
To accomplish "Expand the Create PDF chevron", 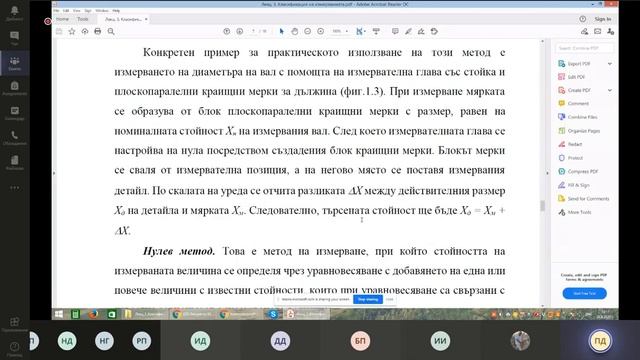I will (609, 90).
